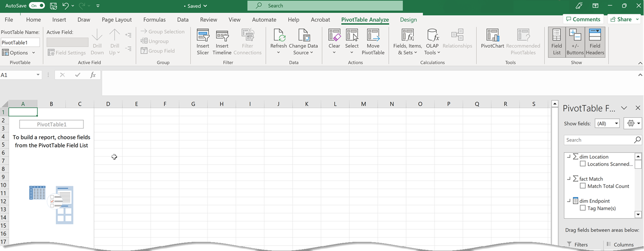Turn off the AutoSave toggle
Screen dimensions: 644x251
[x=36, y=6]
